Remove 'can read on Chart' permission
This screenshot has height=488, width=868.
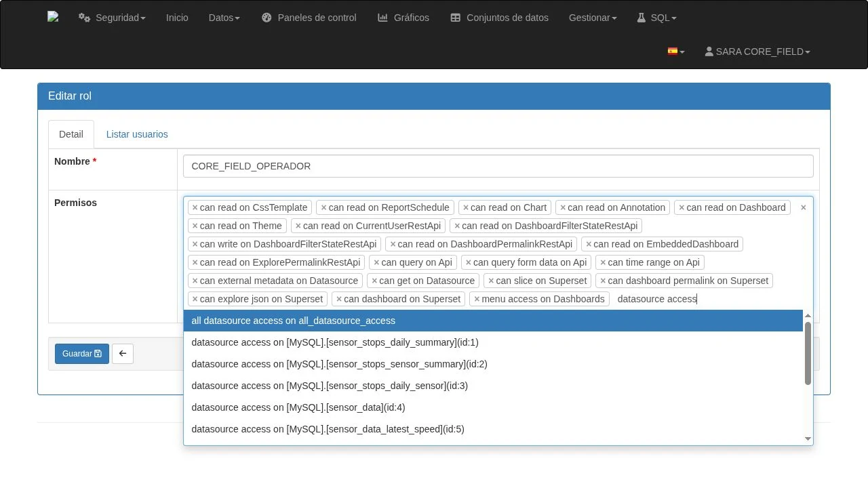point(466,207)
